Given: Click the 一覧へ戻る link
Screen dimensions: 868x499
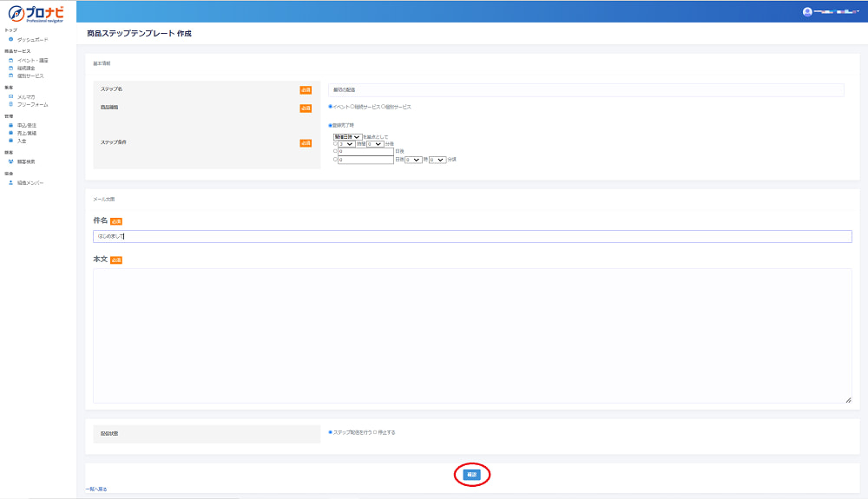Looking at the screenshot, I should [96, 489].
